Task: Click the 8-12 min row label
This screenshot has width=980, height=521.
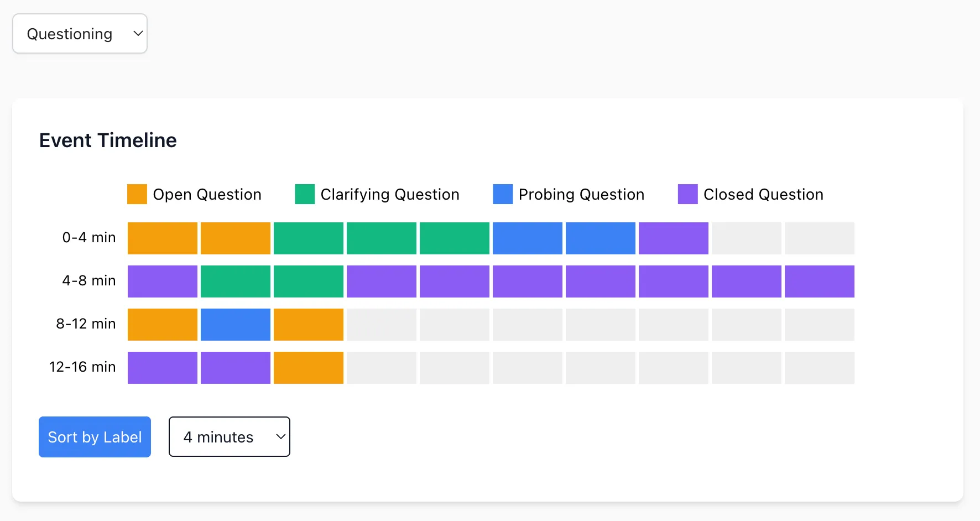Action: [86, 324]
